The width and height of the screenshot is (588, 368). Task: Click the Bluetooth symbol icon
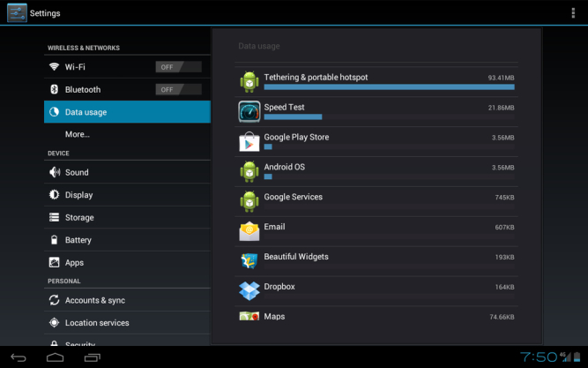54,89
